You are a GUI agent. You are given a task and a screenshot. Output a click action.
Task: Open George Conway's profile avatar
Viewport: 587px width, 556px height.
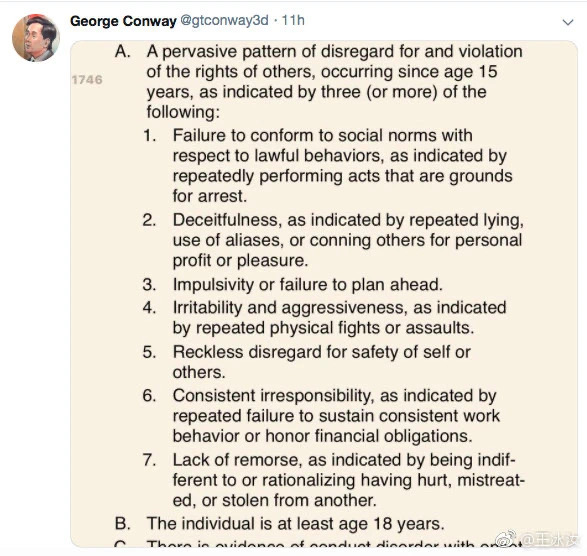coord(36,38)
